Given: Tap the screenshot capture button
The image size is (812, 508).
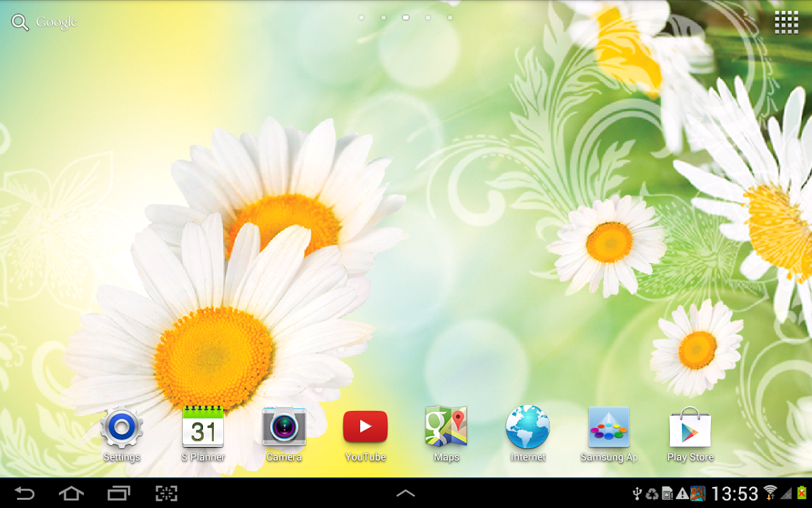Looking at the screenshot, I should [x=166, y=494].
